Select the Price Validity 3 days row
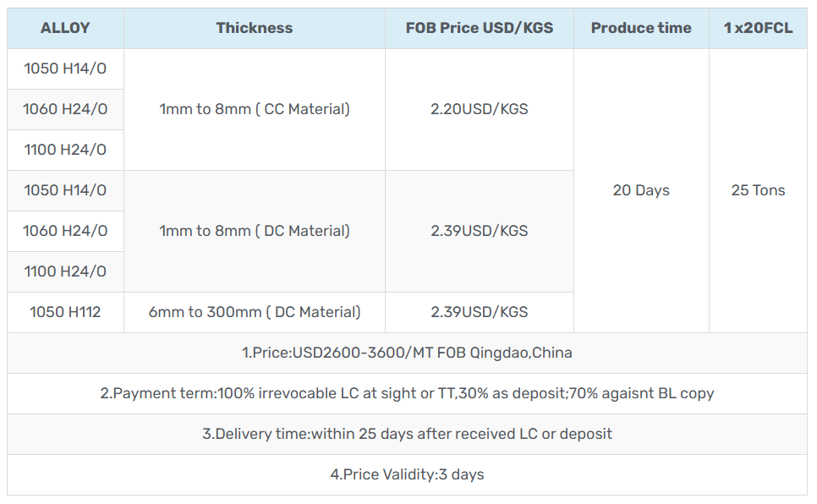The height and width of the screenshot is (504, 817). (407, 474)
